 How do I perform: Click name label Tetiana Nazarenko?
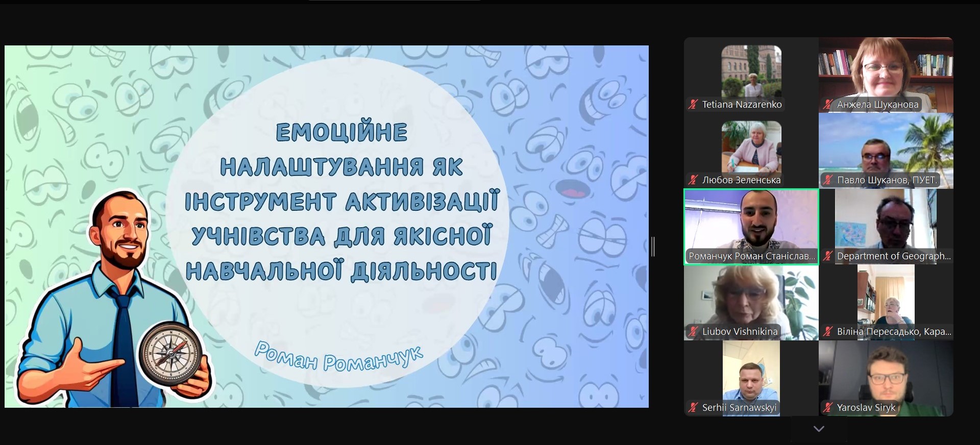click(742, 105)
